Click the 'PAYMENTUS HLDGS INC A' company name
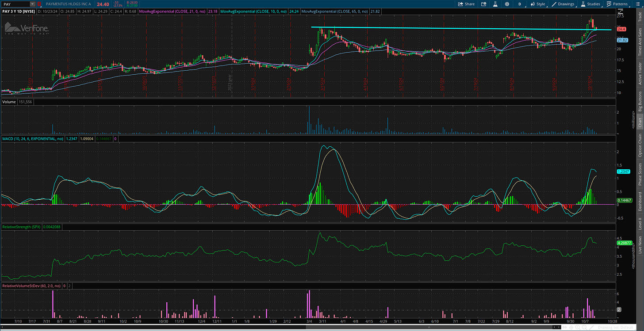This screenshot has width=644, height=331. click(x=68, y=4)
